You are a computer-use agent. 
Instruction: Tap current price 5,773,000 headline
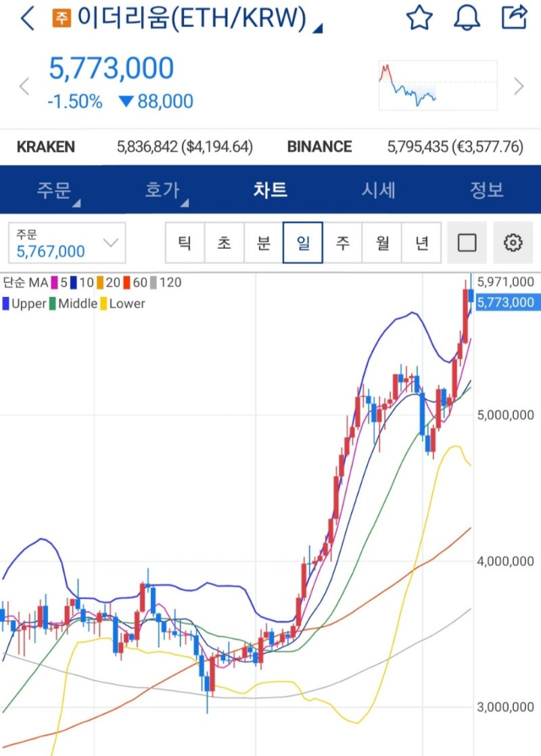(112, 68)
